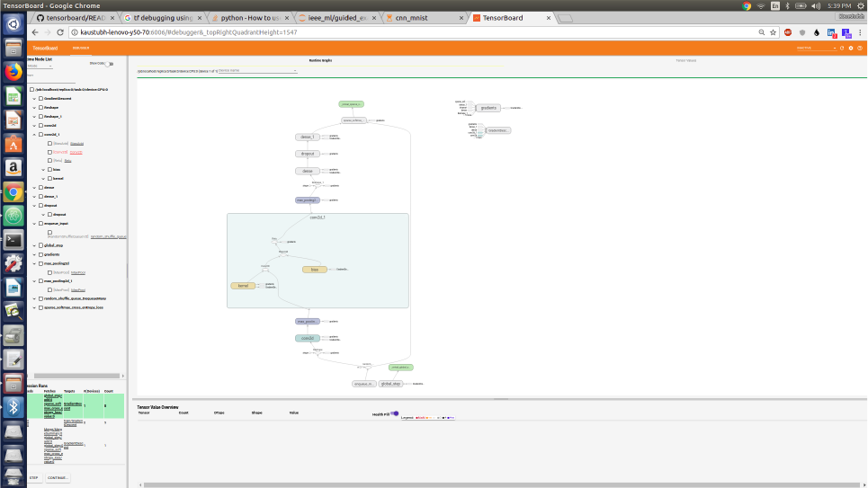
Task: Open Firefox from the Ubuntu dock
Action: (x=13, y=72)
